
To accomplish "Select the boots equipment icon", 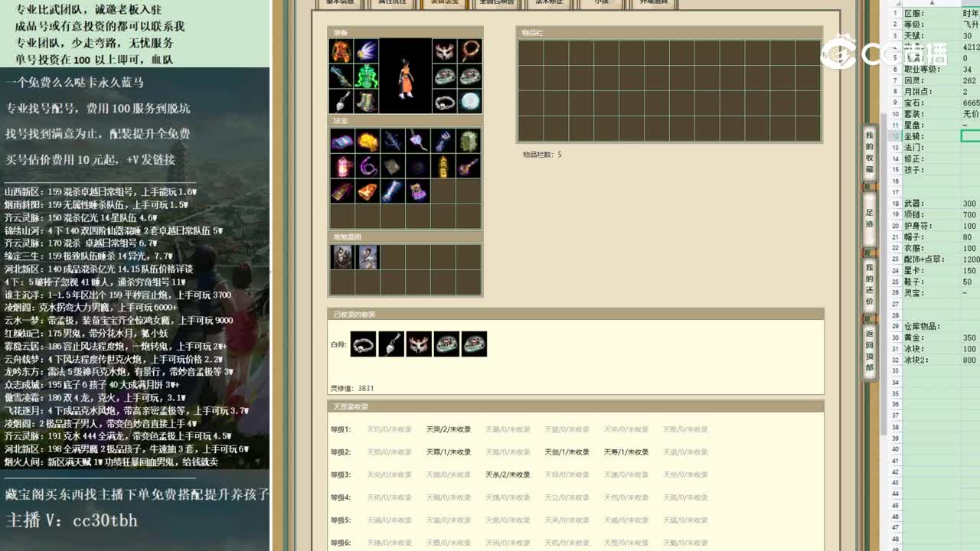I will click(367, 102).
